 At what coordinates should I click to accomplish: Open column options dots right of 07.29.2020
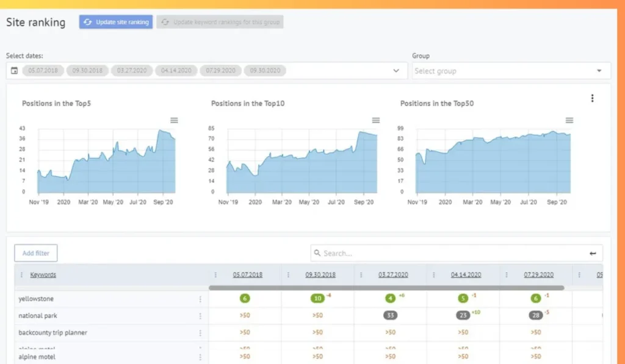click(579, 275)
